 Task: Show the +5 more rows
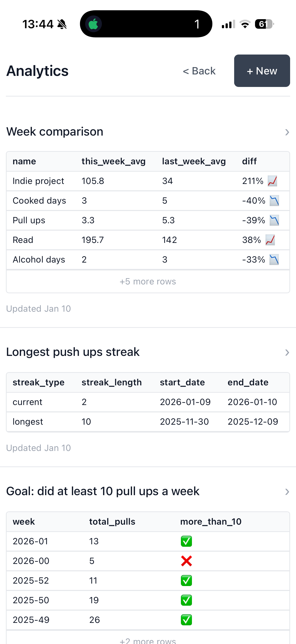(x=148, y=281)
